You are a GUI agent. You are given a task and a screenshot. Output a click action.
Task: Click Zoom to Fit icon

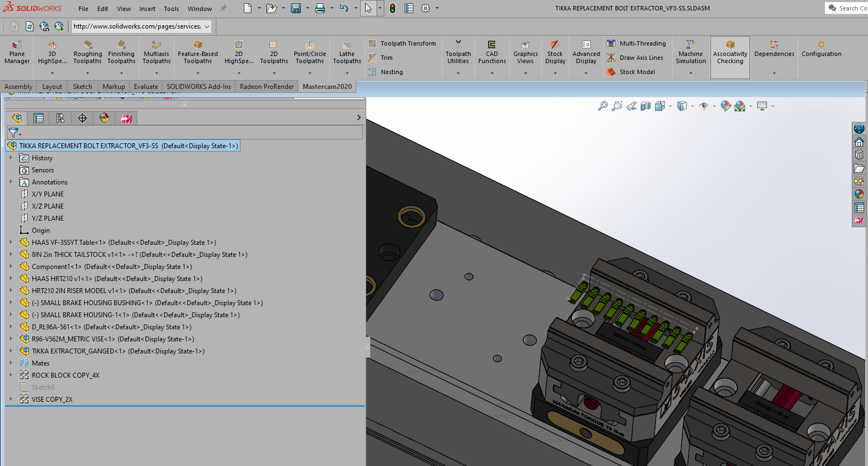coord(603,106)
